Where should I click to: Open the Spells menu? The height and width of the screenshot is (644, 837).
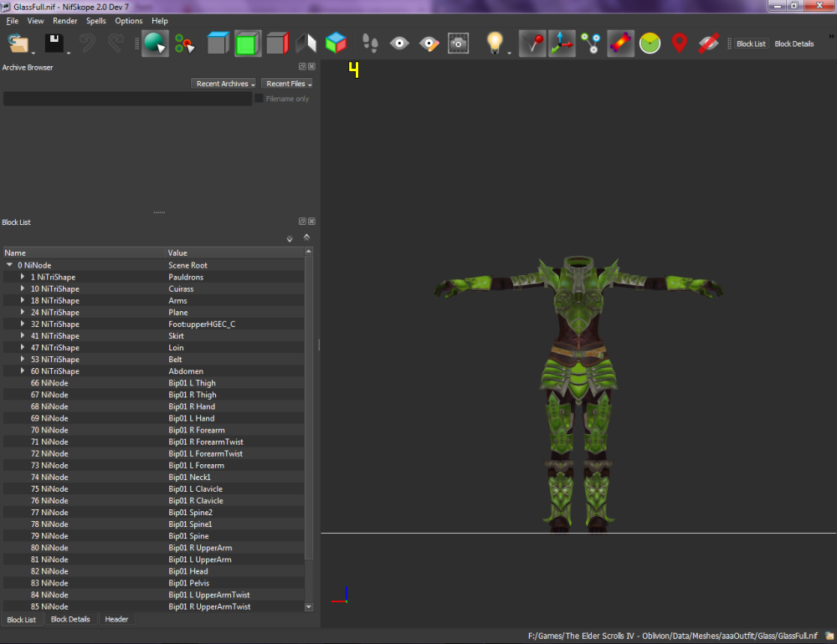click(96, 21)
